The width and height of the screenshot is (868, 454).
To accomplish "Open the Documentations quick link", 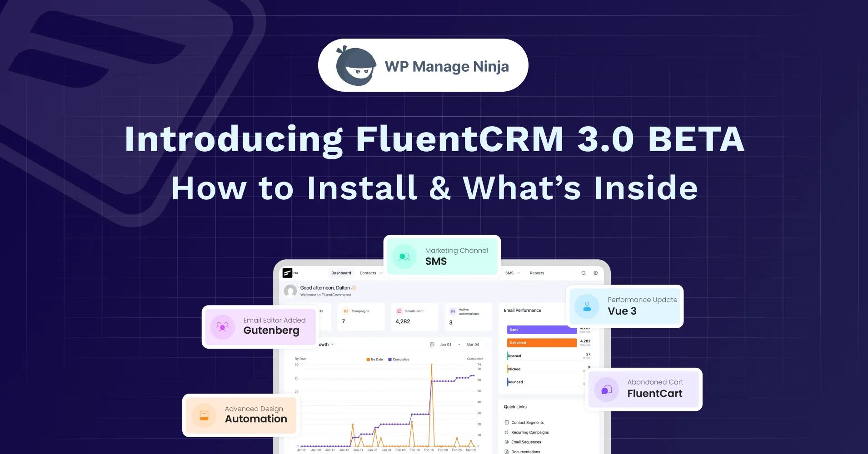I will tap(525, 452).
